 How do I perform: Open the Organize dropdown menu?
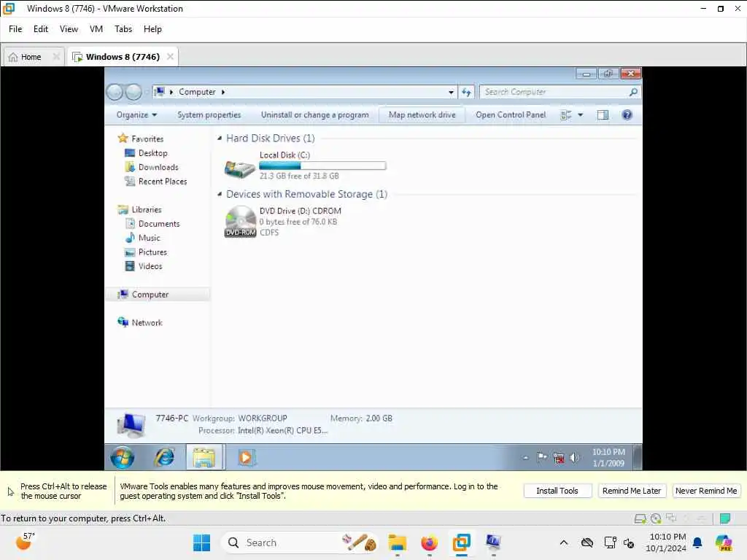(x=136, y=114)
